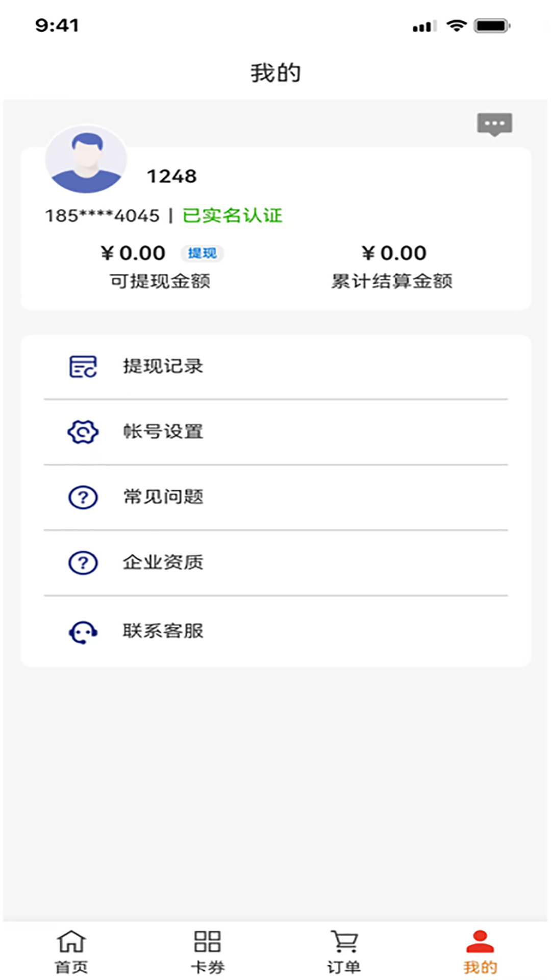Open the 常见问题 FAQ entry

pos(163,497)
